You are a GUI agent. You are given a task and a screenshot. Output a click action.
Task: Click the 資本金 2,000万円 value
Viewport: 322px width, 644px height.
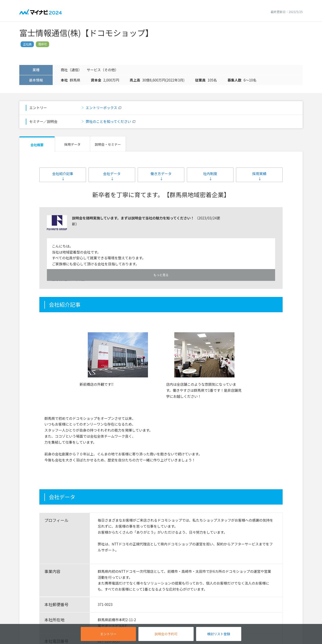[x=105, y=80]
